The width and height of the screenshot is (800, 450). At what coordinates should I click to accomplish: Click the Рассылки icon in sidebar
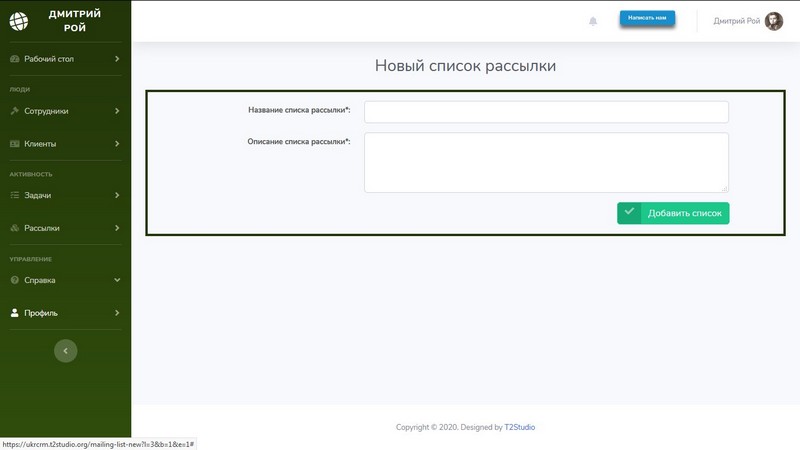pyautogui.click(x=14, y=228)
